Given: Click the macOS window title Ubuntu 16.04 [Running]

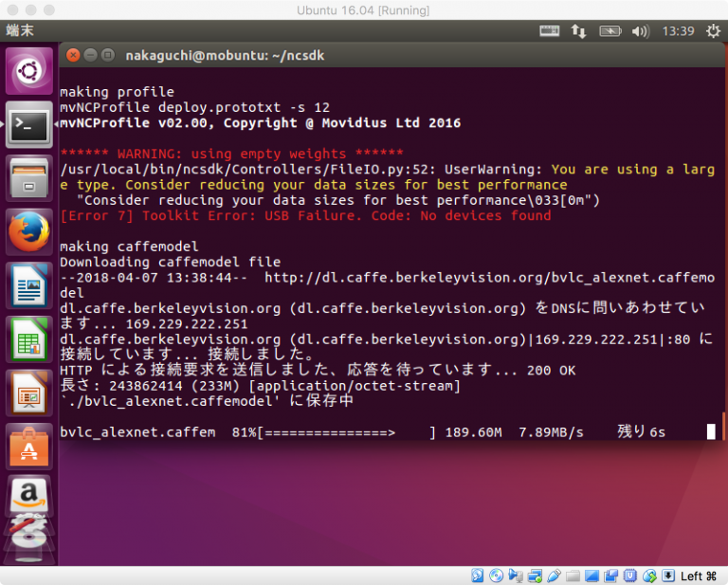Looking at the screenshot, I should [363, 10].
